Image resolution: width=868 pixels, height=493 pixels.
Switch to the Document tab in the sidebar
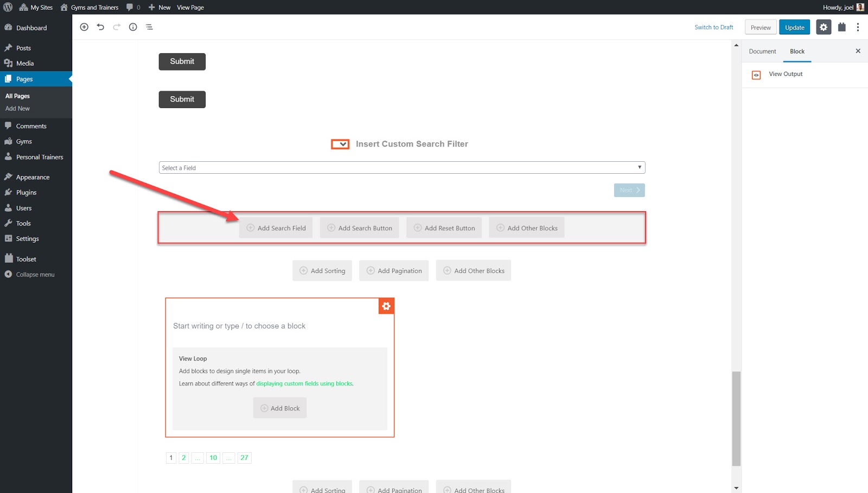(x=762, y=50)
